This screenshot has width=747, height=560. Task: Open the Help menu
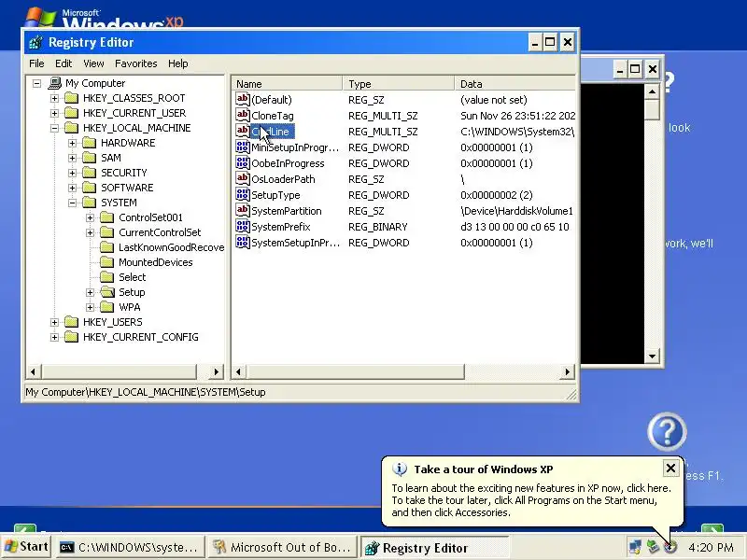point(178,63)
